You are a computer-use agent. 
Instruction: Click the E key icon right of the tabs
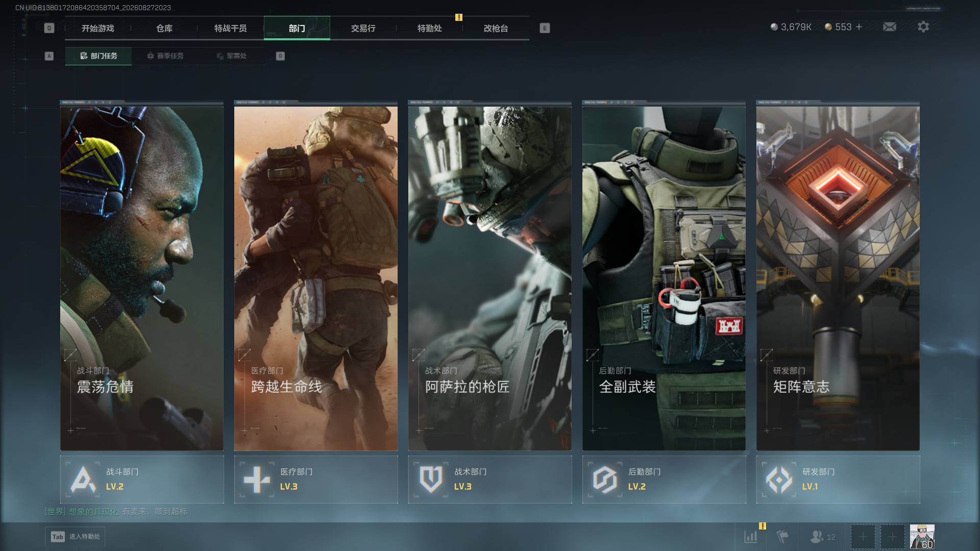click(x=545, y=28)
